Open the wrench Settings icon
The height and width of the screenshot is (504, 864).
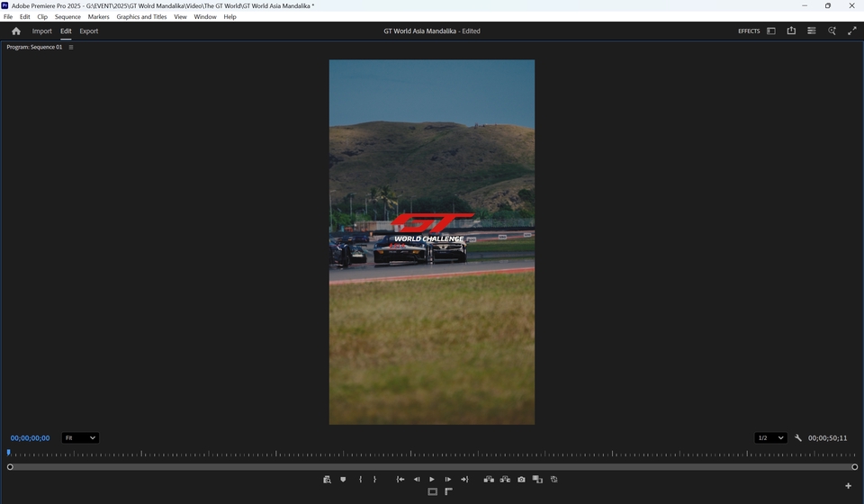click(x=798, y=438)
